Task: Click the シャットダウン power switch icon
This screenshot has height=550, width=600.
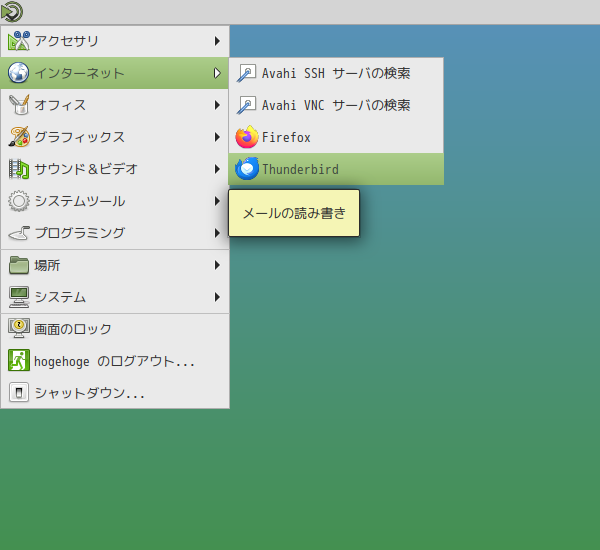Action: (x=19, y=392)
